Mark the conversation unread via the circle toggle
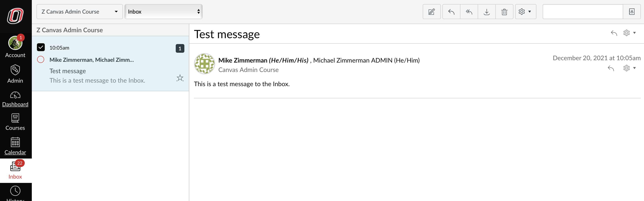This screenshot has height=201, width=644. point(41,60)
